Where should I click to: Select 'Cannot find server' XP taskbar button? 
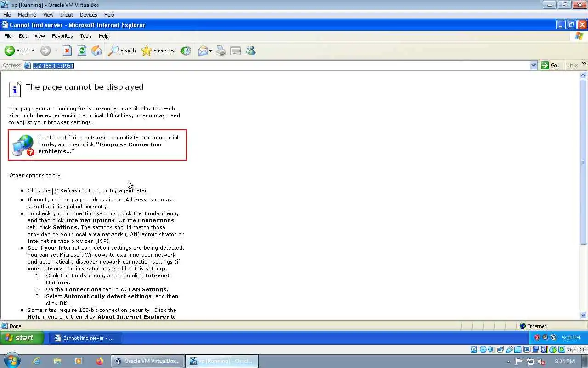point(86,338)
